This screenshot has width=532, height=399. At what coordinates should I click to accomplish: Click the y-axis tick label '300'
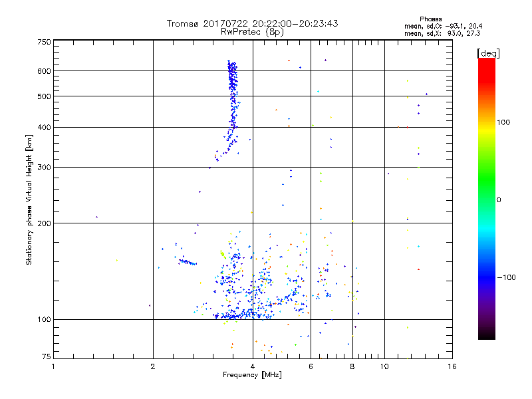click(x=44, y=167)
